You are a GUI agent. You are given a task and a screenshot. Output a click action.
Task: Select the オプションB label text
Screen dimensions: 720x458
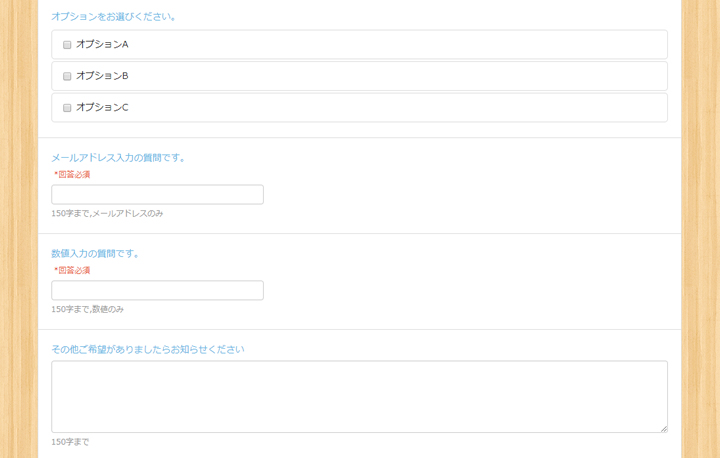[102, 76]
